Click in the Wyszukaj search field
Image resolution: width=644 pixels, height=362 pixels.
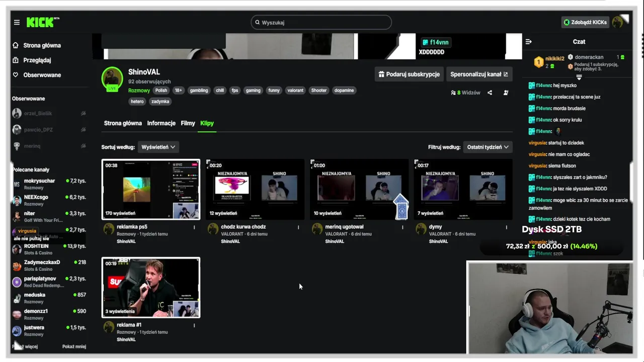[x=321, y=22]
